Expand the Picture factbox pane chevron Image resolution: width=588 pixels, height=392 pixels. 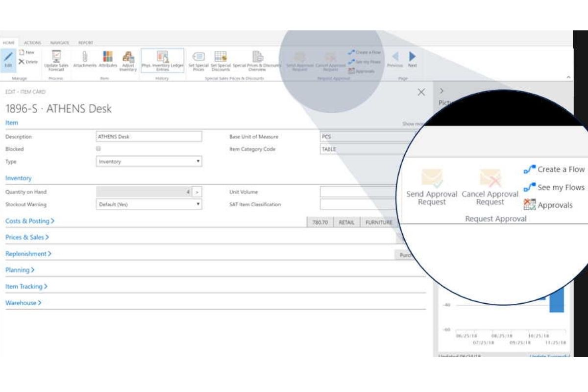[x=441, y=91]
